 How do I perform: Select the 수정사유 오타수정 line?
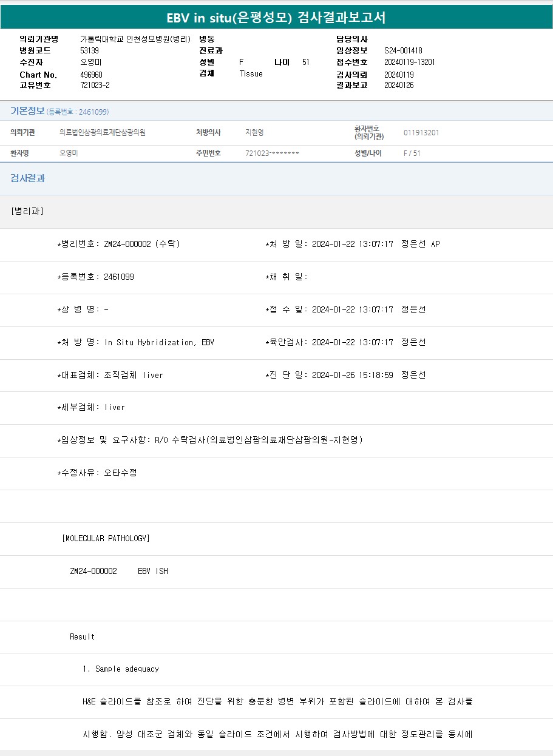pos(97,473)
